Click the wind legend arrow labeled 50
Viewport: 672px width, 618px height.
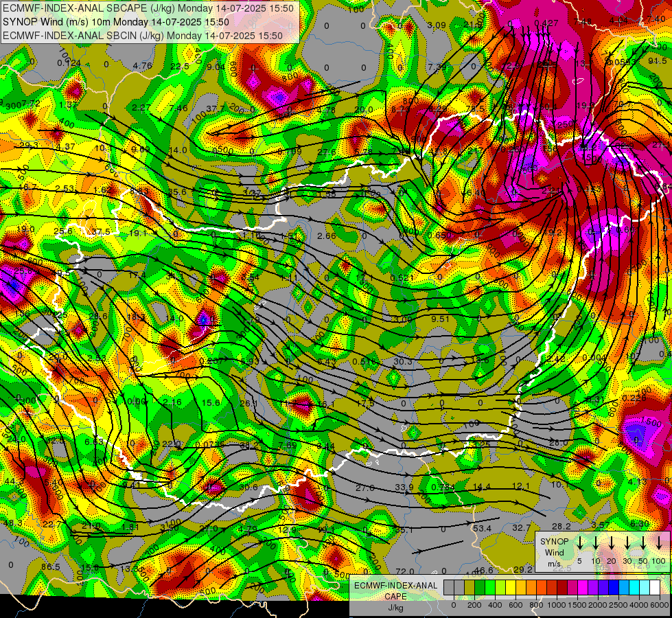[643, 543]
